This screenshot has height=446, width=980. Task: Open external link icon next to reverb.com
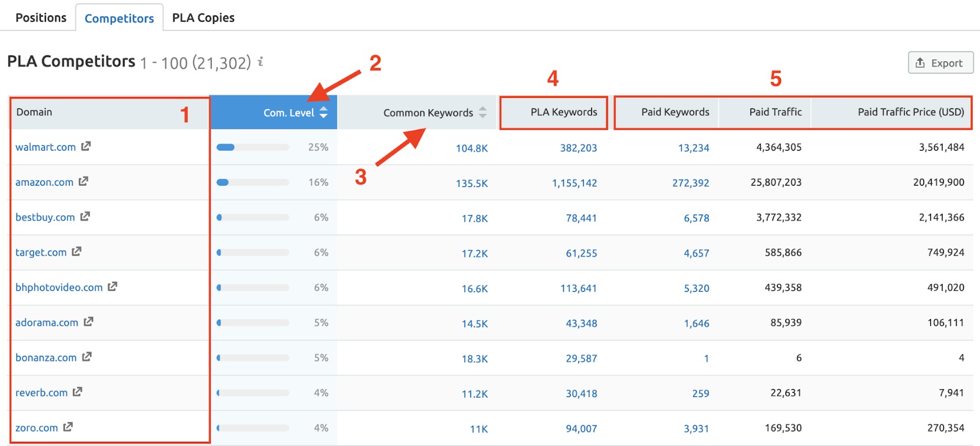point(77,391)
